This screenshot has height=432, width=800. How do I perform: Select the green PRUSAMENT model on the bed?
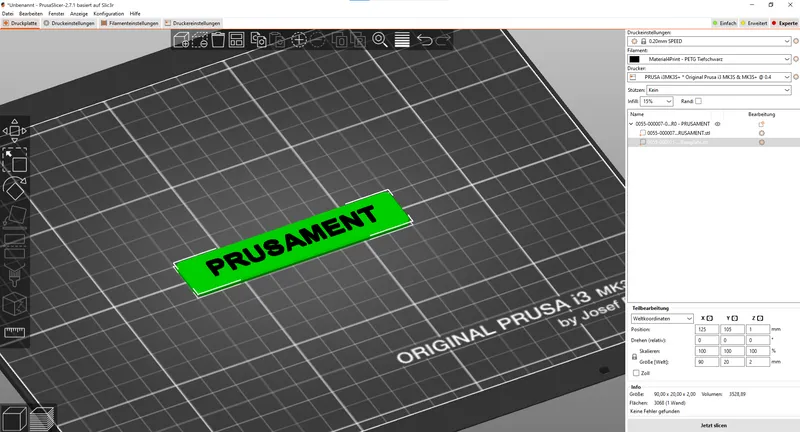coord(293,242)
